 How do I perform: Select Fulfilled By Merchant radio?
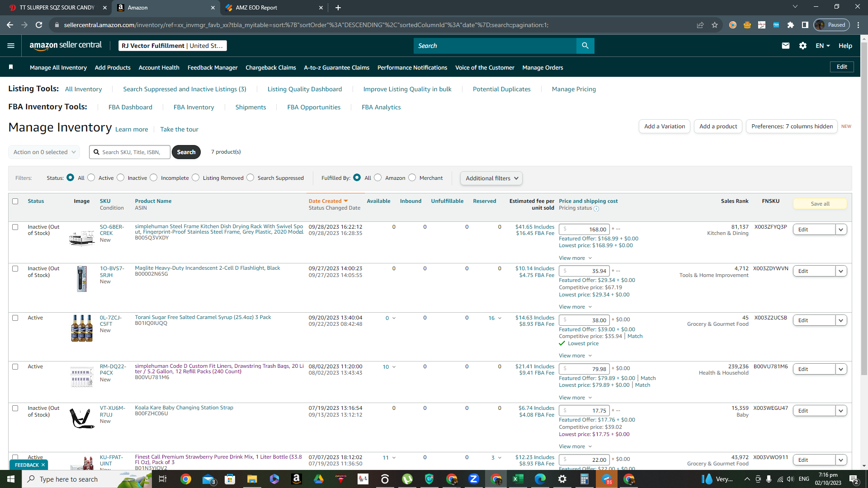pos(412,178)
